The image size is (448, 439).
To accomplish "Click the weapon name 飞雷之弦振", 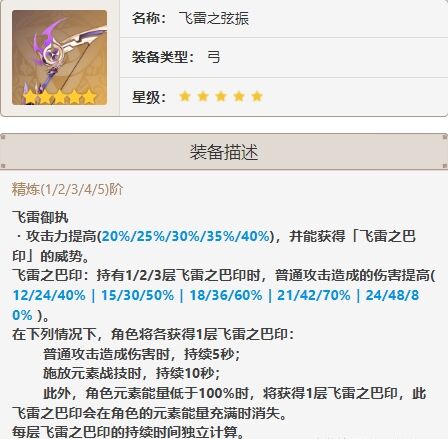I will coord(214,18).
